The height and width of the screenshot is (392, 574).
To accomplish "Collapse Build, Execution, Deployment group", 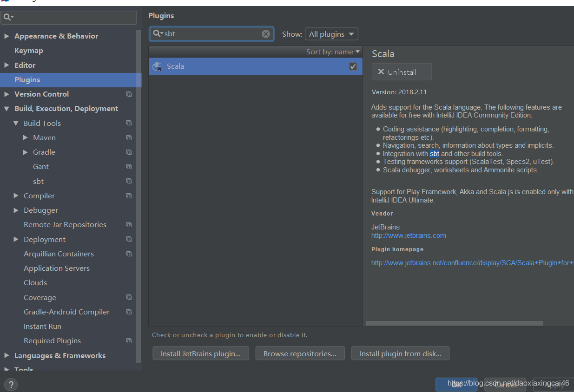I will click(x=7, y=109).
